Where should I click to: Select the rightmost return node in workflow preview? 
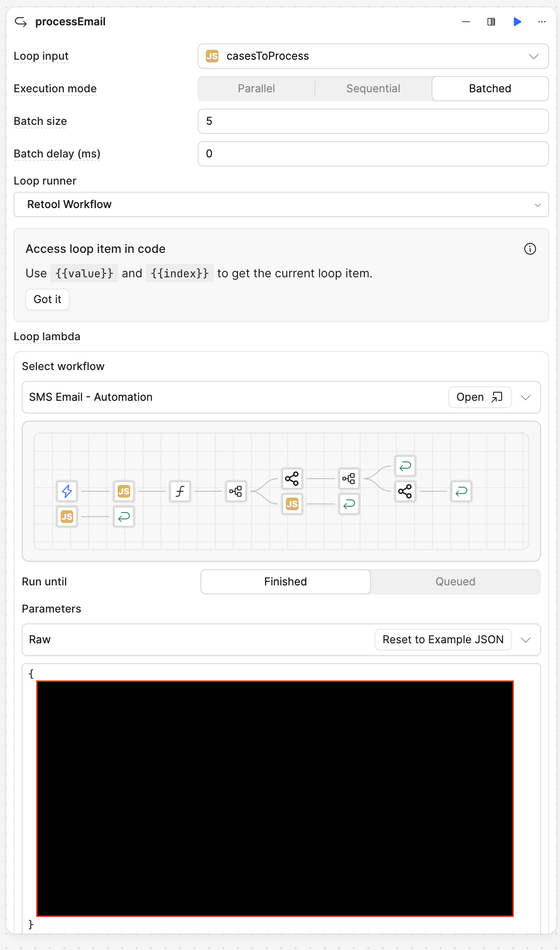(461, 491)
